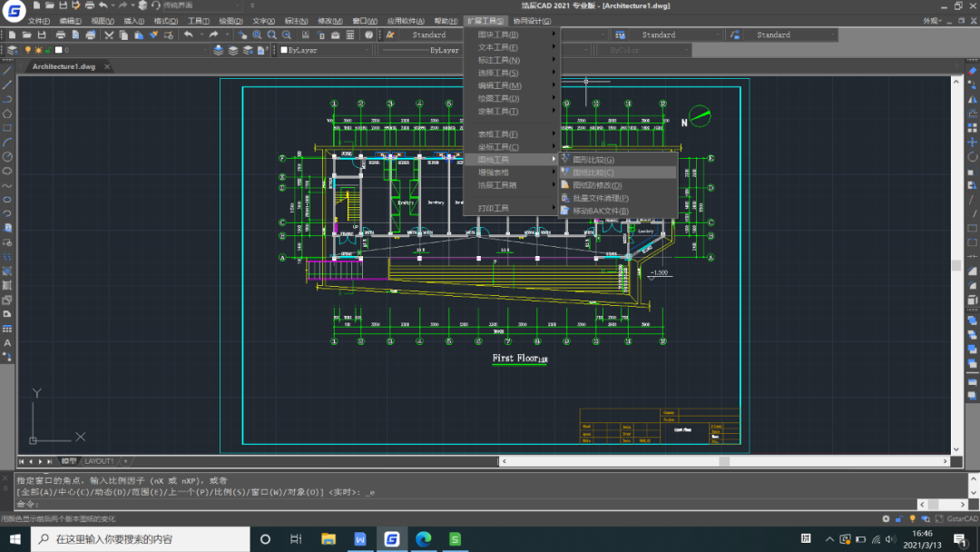Choose 图纸防修改(D) from the submenu
This screenshot has width=980, height=552.
[597, 185]
